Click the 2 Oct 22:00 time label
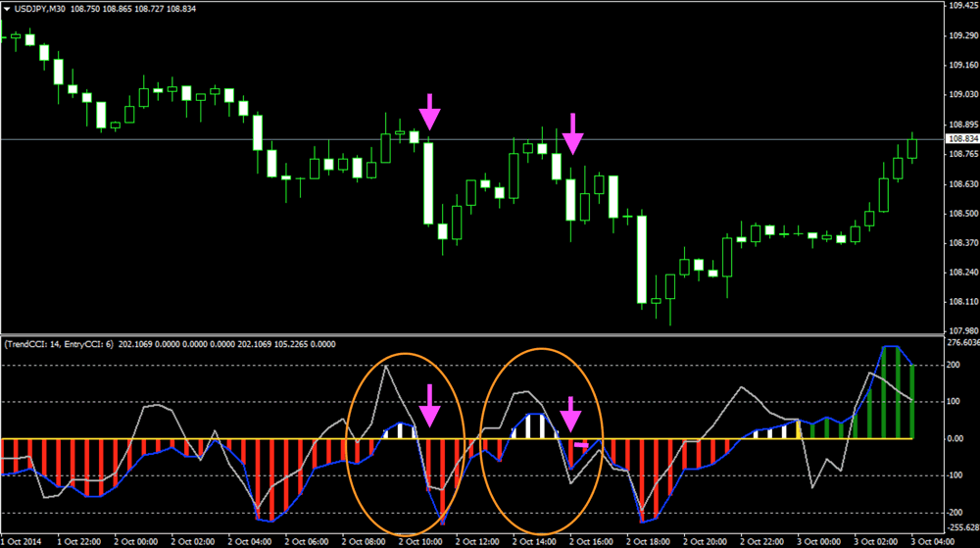980x548 pixels. tap(761, 542)
